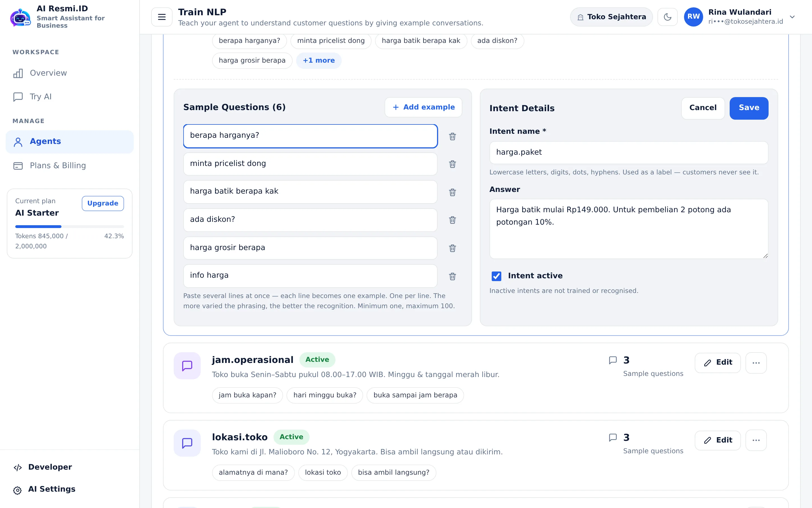Click the Active badge beside lokasi.toko
Screen dimensions: 812x508
tap(291, 437)
